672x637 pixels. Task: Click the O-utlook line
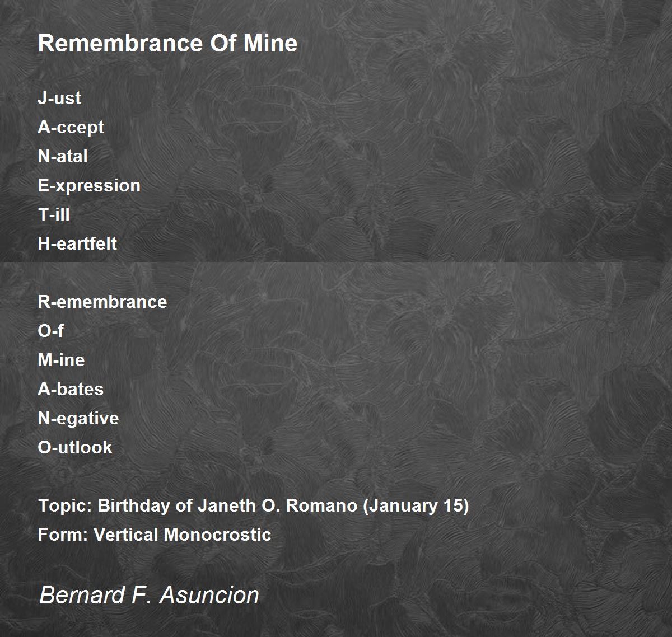[x=75, y=447]
